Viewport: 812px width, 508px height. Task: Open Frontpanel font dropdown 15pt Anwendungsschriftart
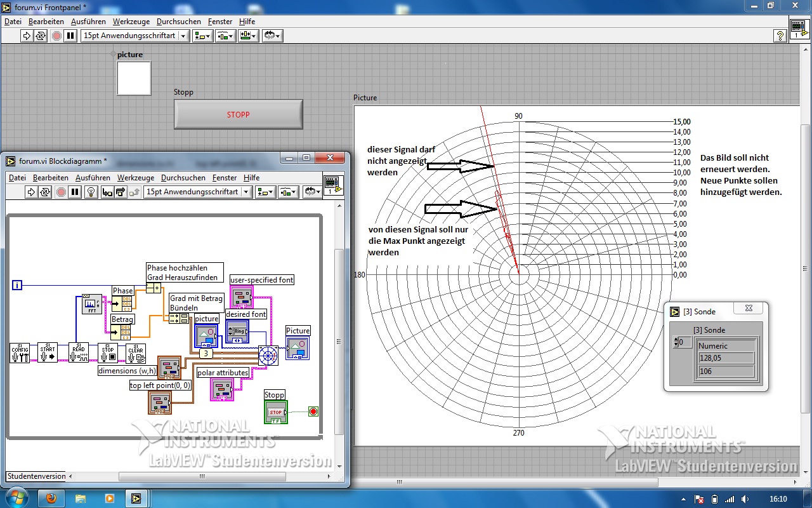point(135,36)
